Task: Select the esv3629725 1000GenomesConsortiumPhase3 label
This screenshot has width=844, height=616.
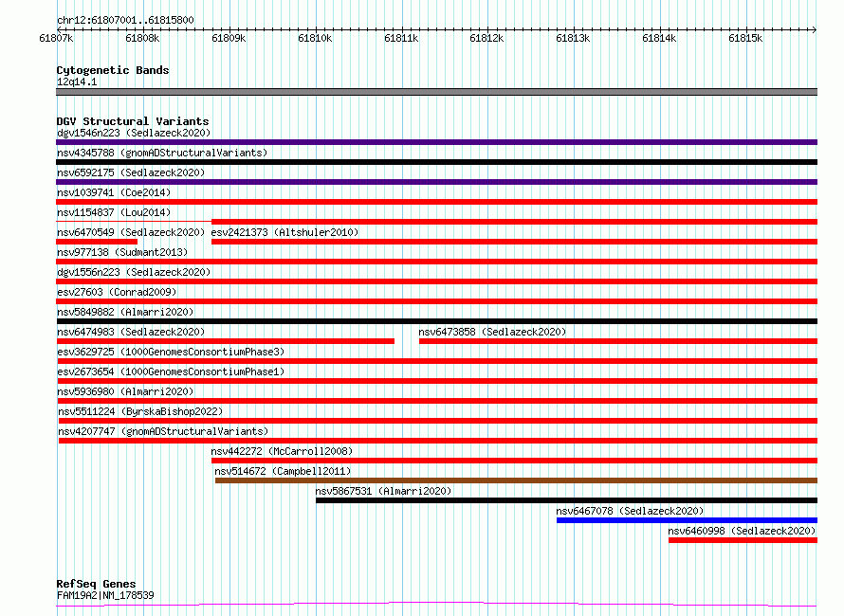Action: click(x=171, y=352)
